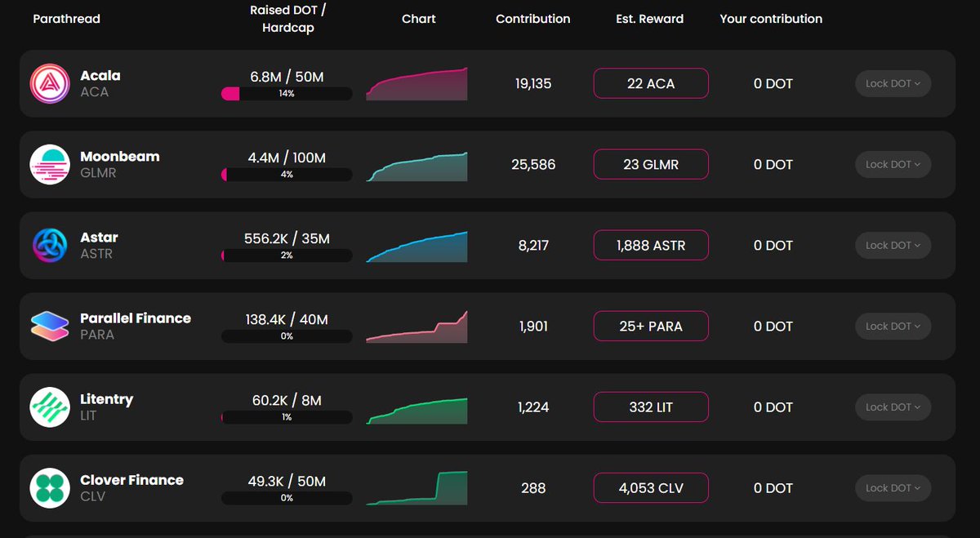This screenshot has height=538, width=980.
Task: Sort by Parathread column header
Action: click(66, 19)
